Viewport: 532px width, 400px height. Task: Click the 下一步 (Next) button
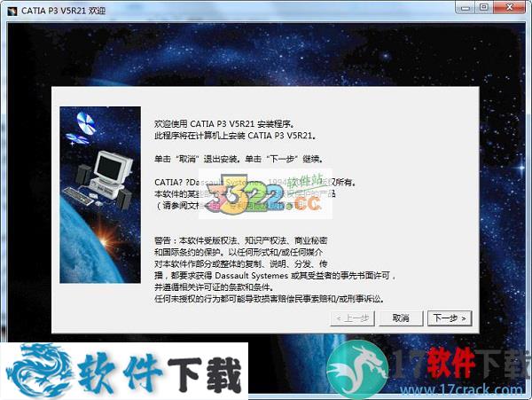450,318
